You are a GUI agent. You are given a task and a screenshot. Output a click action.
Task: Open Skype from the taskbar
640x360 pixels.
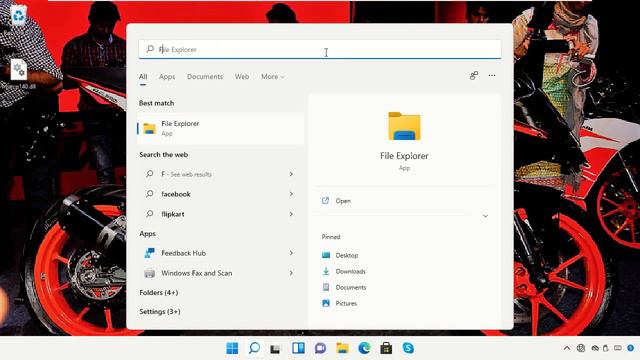(x=408, y=348)
